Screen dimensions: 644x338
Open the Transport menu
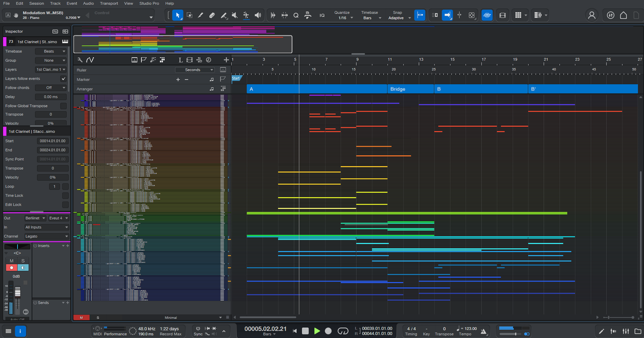pyautogui.click(x=109, y=3)
